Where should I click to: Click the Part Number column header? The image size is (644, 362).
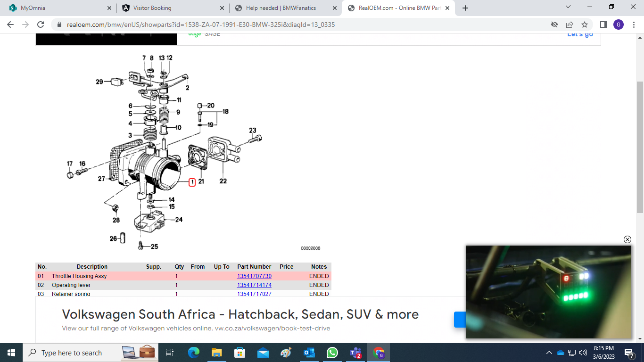[254, 267]
